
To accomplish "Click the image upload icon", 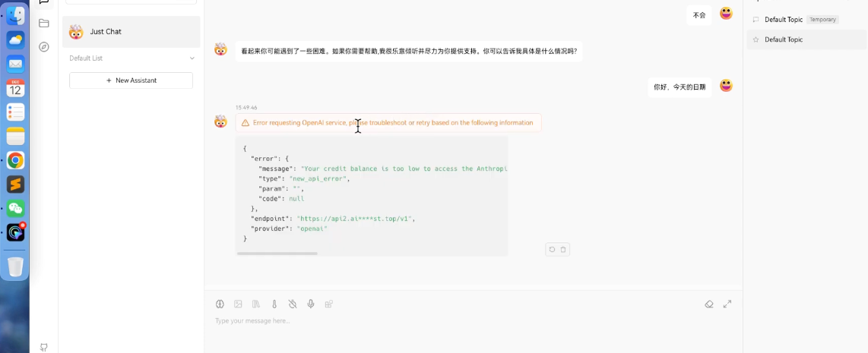I will pyautogui.click(x=238, y=304).
